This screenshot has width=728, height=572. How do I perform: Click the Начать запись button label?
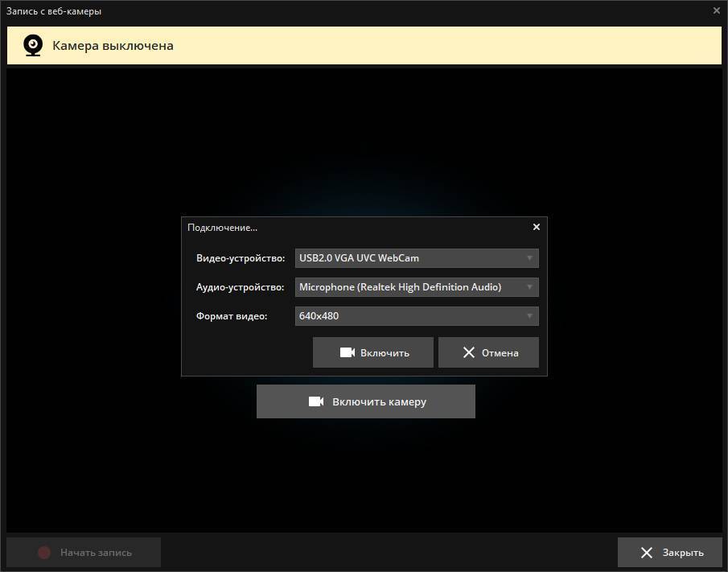pyautogui.click(x=96, y=553)
